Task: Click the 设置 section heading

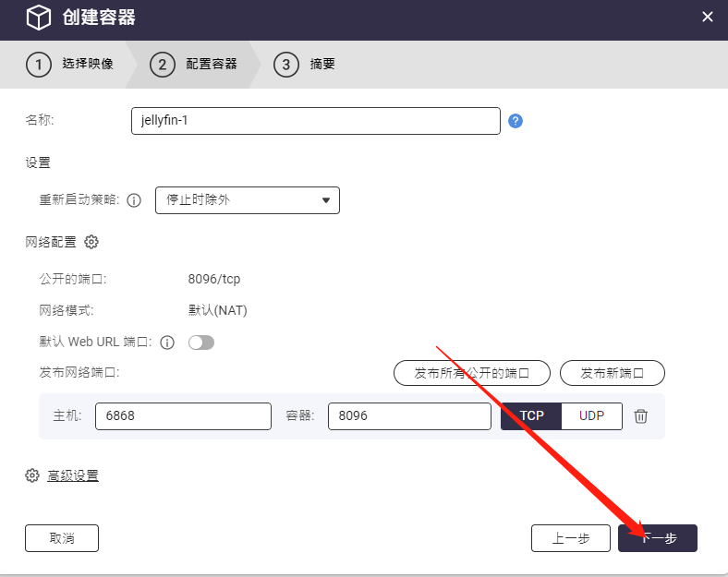Action: pyautogui.click(x=38, y=162)
